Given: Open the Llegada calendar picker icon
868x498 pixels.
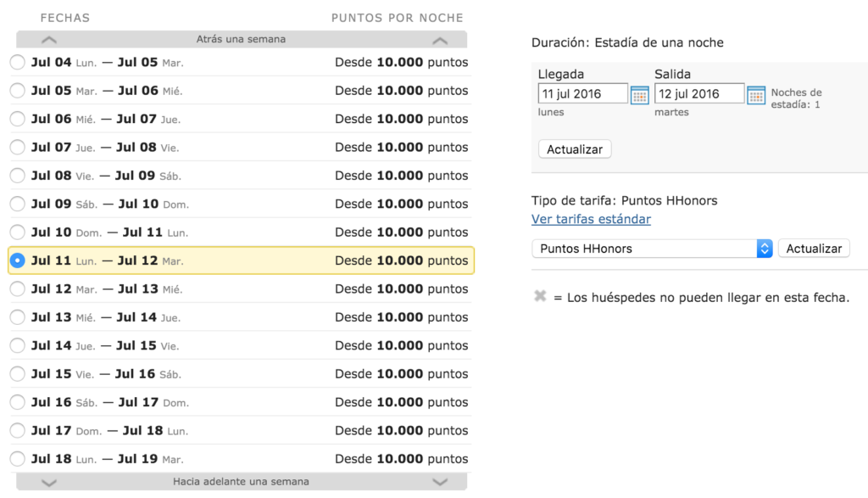Looking at the screenshot, I should coord(639,95).
